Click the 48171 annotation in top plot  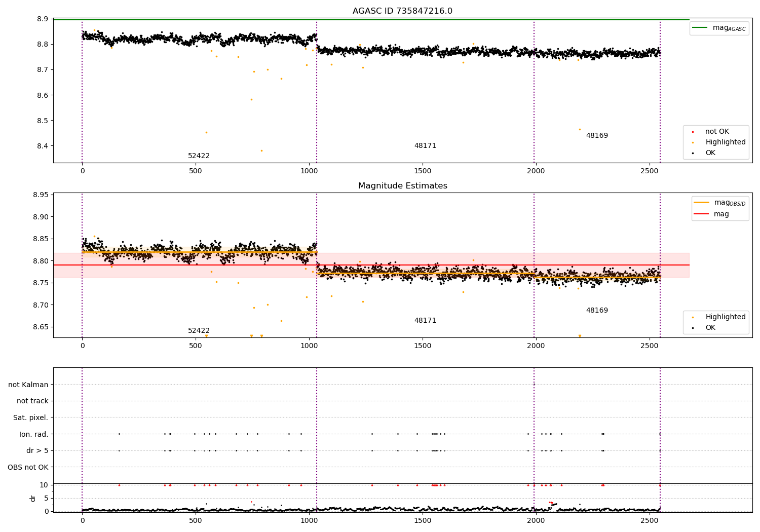425,146
